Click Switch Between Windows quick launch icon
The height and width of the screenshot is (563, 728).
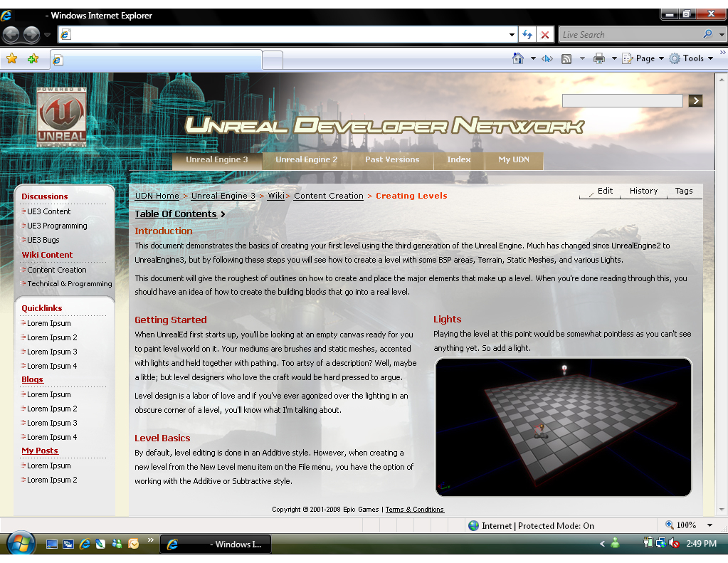click(68, 544)
